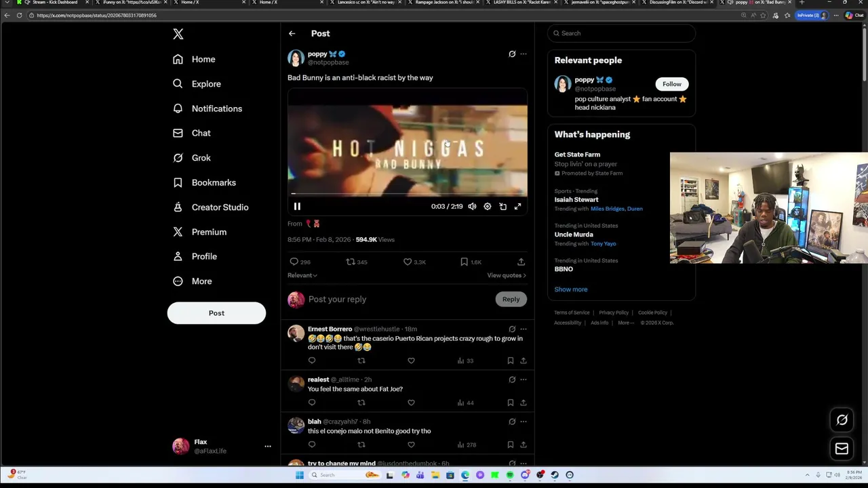Screen dimensions: 868x488
Task: Open account menu dots beside Flax
Action: (x=268, y=447)
